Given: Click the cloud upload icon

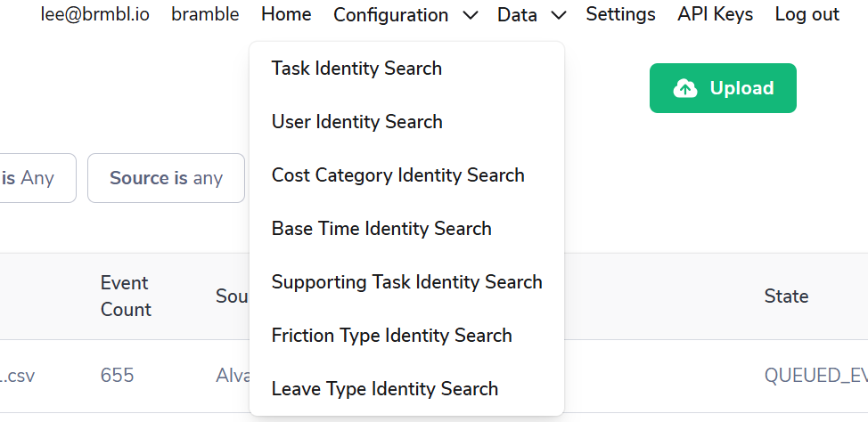Looking at the screenshot, I should tap(685, 88).
